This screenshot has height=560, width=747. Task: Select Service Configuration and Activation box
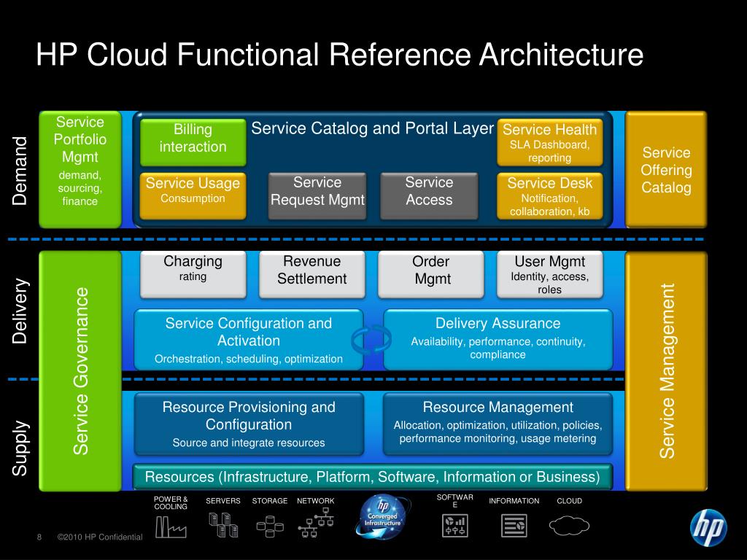coord(249,340)
